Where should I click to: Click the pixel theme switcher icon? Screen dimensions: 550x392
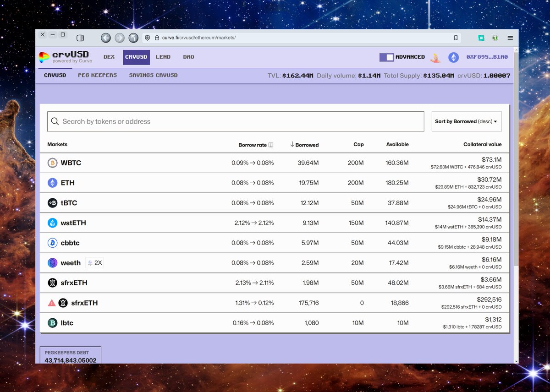pyautogui.click(x=435, y=58)
